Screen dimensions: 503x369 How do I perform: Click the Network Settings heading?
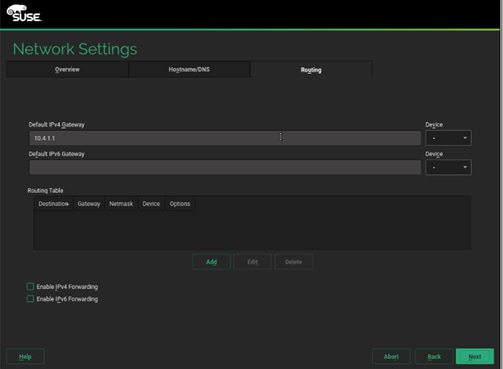click(75, 49)
